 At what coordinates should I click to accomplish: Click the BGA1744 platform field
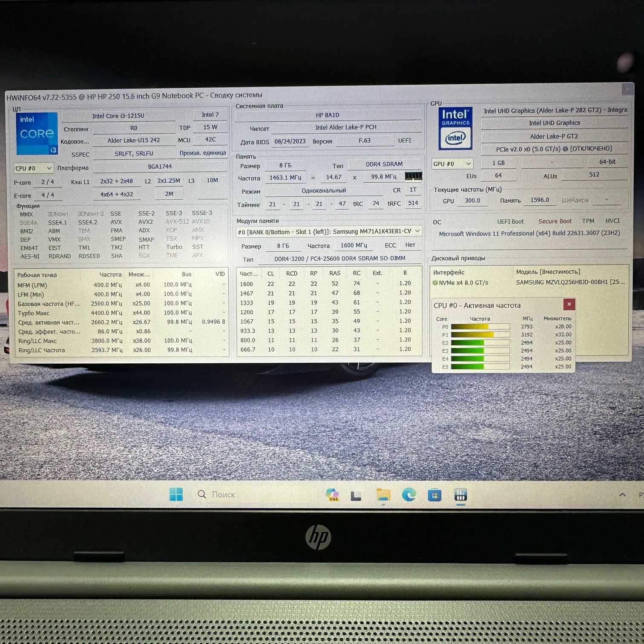pyautogui.click(x=160, y=167)
